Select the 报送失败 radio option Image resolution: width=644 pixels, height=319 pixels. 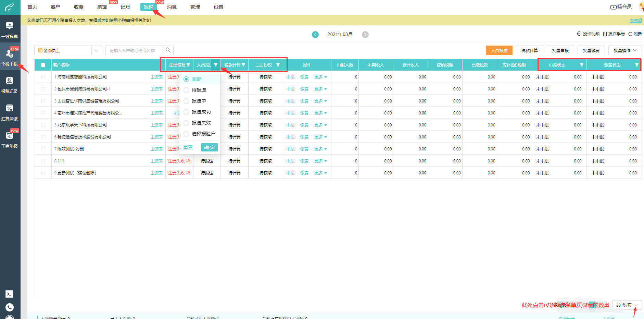[x=186, y=123]
